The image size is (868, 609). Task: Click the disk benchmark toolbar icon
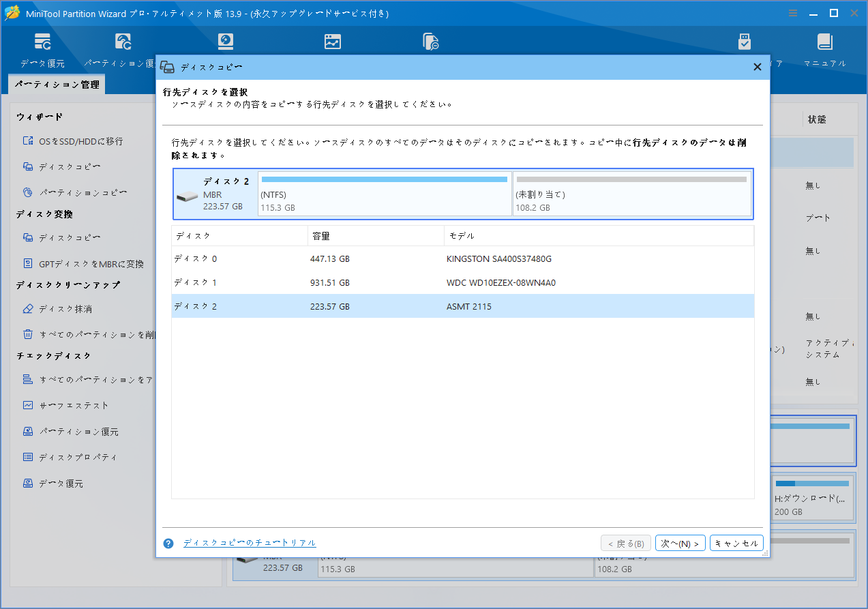[226, 42]
